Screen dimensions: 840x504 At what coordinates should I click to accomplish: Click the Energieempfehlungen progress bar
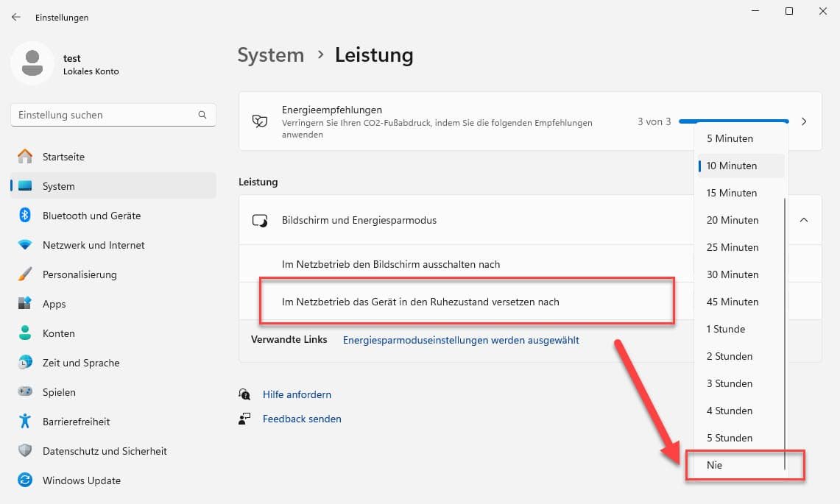733,121
